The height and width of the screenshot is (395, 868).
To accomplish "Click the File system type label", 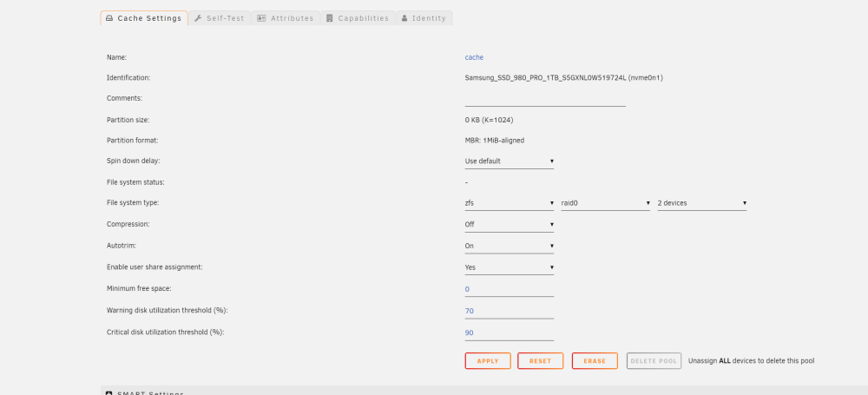I will point(133,203).
